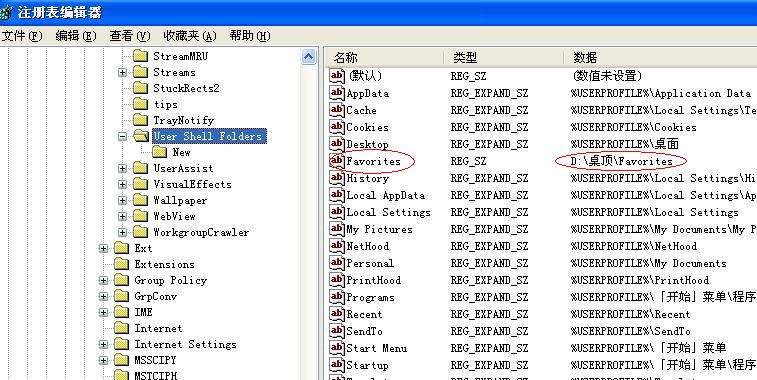757x380 pixels.
Task: Expand the Group Policy tree node
Action: click(103, 281)
